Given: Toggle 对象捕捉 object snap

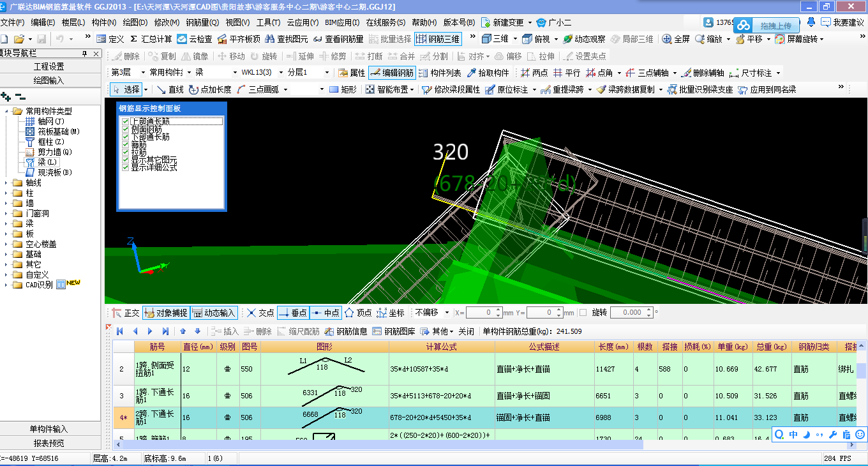Looking at the screenshot, I should pyautogui.click(x=166, y=313).
